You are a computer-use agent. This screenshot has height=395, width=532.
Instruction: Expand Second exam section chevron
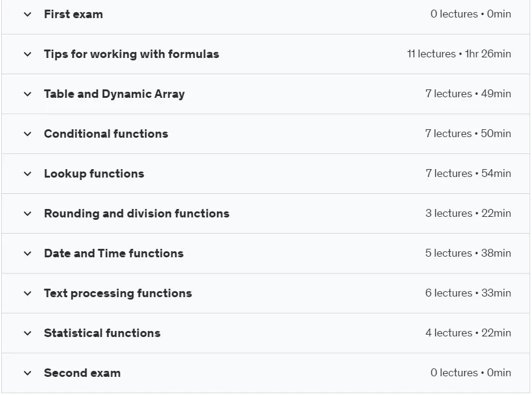(27, 373)
